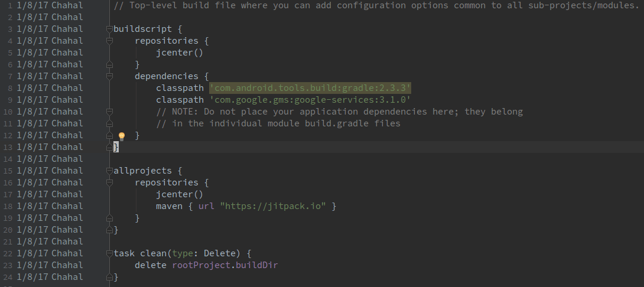644x287 pixels.
Task: Click the end fold marker on line 20
Action: pos(109,230)
